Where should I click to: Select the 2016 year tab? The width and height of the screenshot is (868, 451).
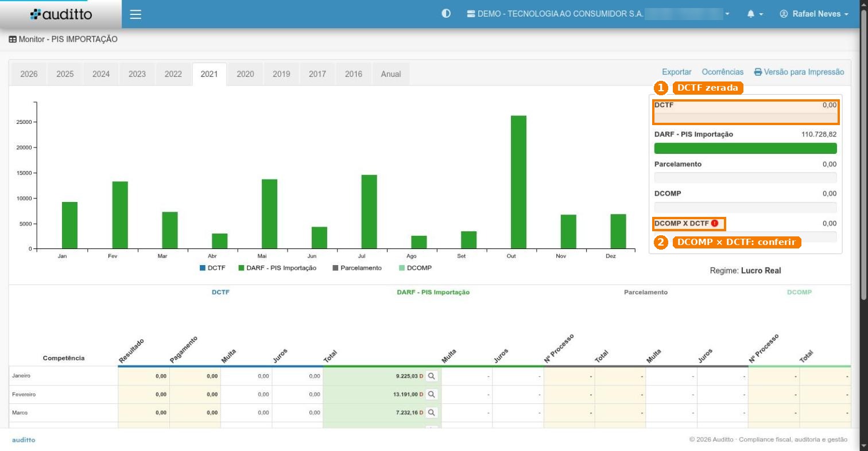tap(354, 74)
